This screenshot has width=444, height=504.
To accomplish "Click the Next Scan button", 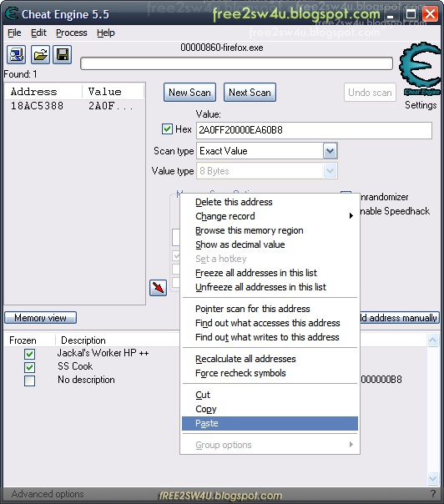I will pyautogui.click(x=250, y=93).
